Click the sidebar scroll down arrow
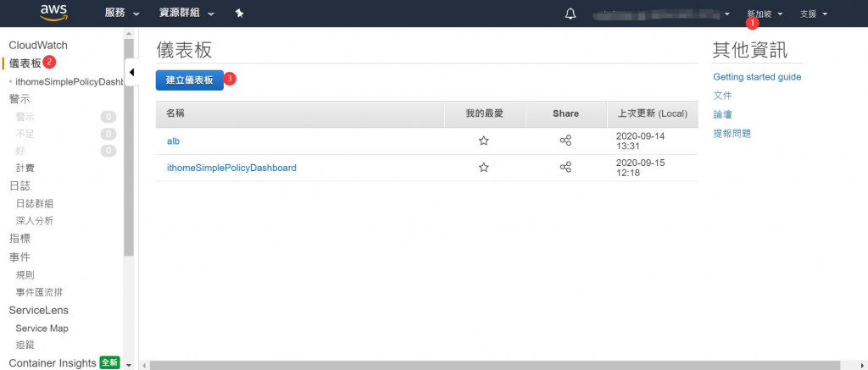The height and width of the screenshot is (370, 868). pos(129,366)
